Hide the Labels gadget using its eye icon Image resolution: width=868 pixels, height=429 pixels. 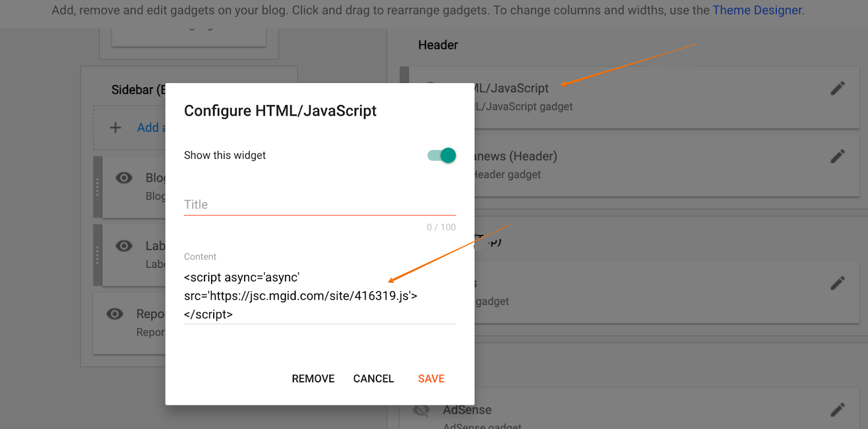[124, 246]
